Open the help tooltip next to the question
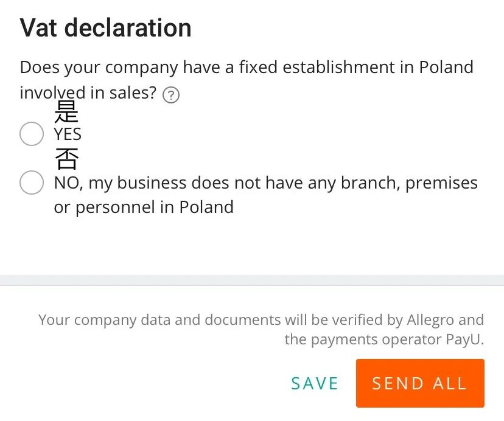This screenshot has width=504, height=421. coord(171,95)
